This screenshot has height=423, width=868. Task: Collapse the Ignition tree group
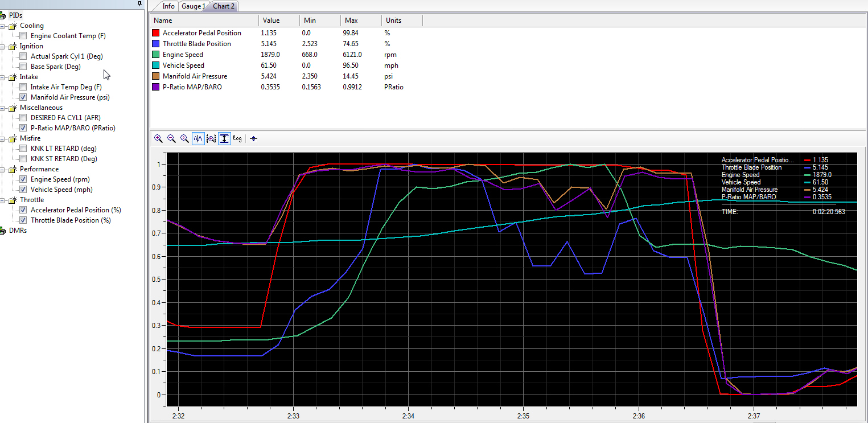pyautogui.click(x=3, y=46)
